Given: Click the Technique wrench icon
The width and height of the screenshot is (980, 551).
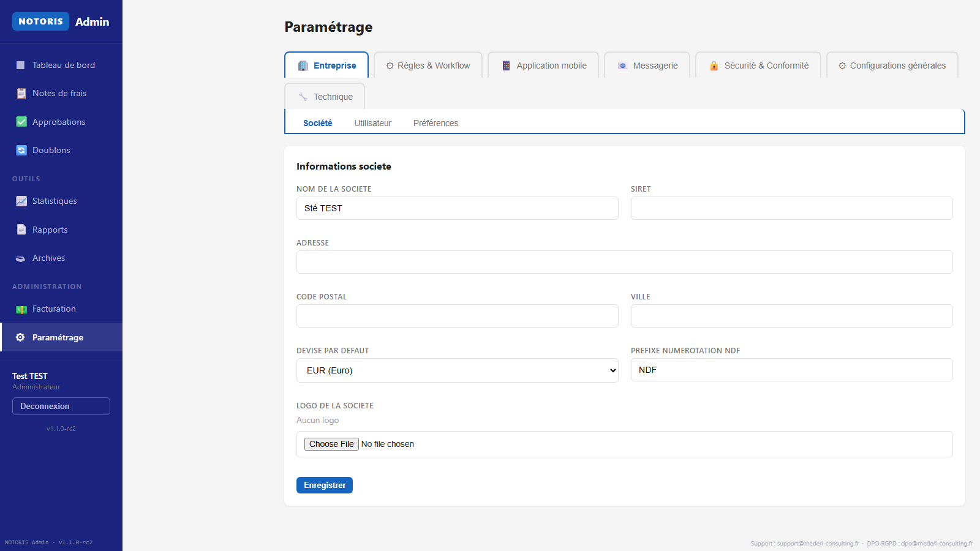Looking at the screenshot, I should pos(303,97).
